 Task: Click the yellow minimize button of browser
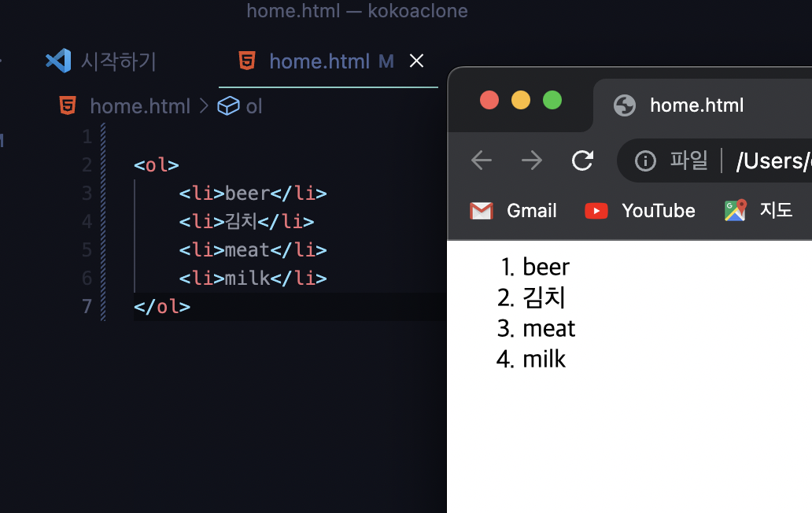pos(521,100)
